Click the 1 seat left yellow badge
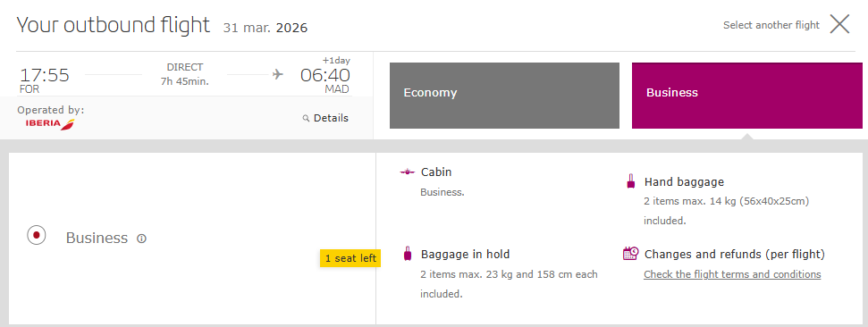The width and height of the screenshot is (868, 327). [350, 258]
